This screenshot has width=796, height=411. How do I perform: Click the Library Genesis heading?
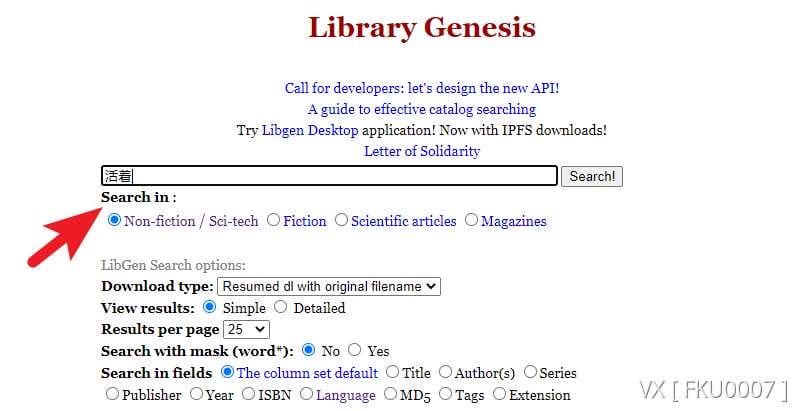click(422, 27)
